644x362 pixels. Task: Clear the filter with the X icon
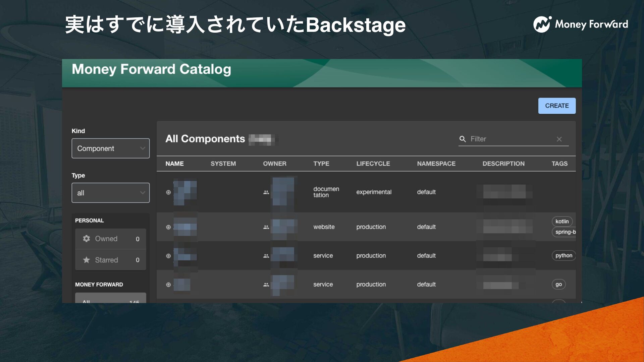(x=559, y=139)
